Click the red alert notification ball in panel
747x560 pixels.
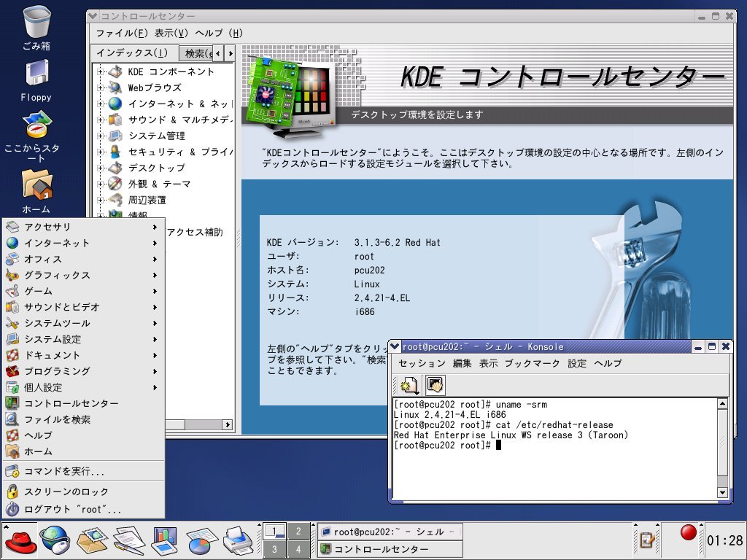coord(688,532)
